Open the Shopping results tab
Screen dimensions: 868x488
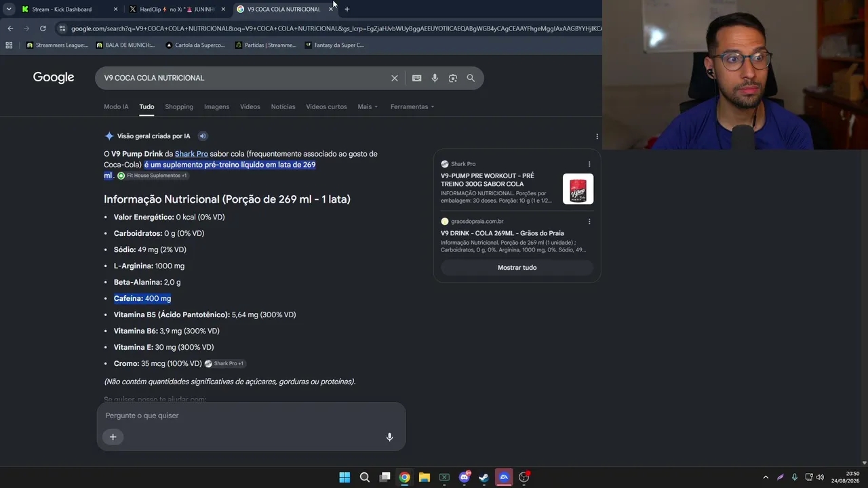coord(179,107)
